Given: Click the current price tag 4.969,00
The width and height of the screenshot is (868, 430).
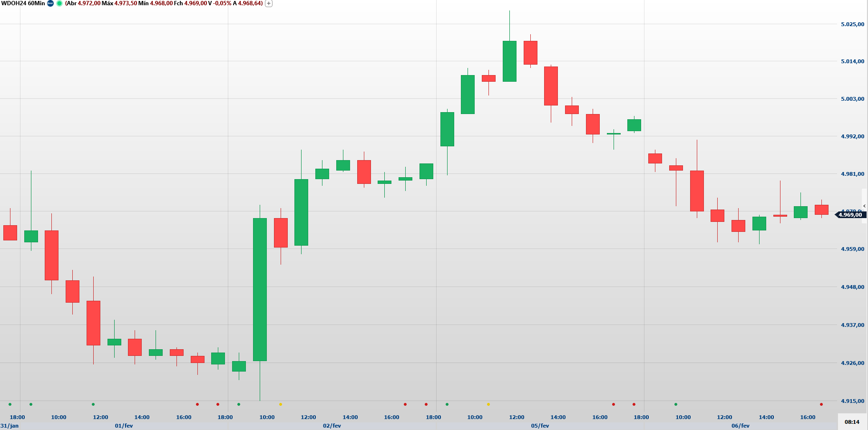Looking at the screenshot, I should (850, 215).
